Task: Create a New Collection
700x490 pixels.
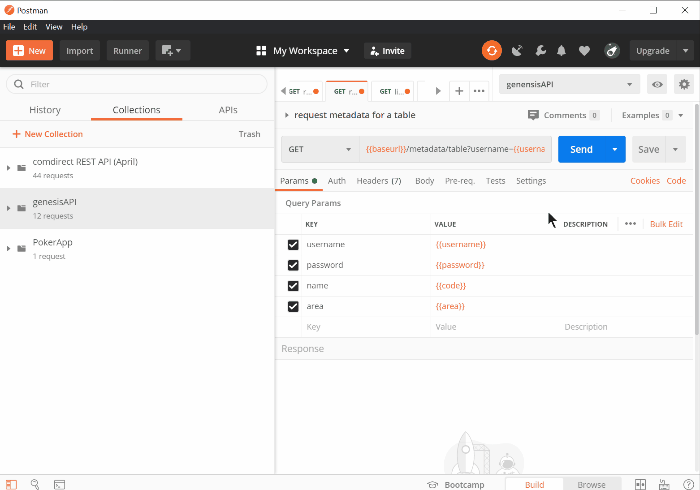Action: [x=47, y=134]
